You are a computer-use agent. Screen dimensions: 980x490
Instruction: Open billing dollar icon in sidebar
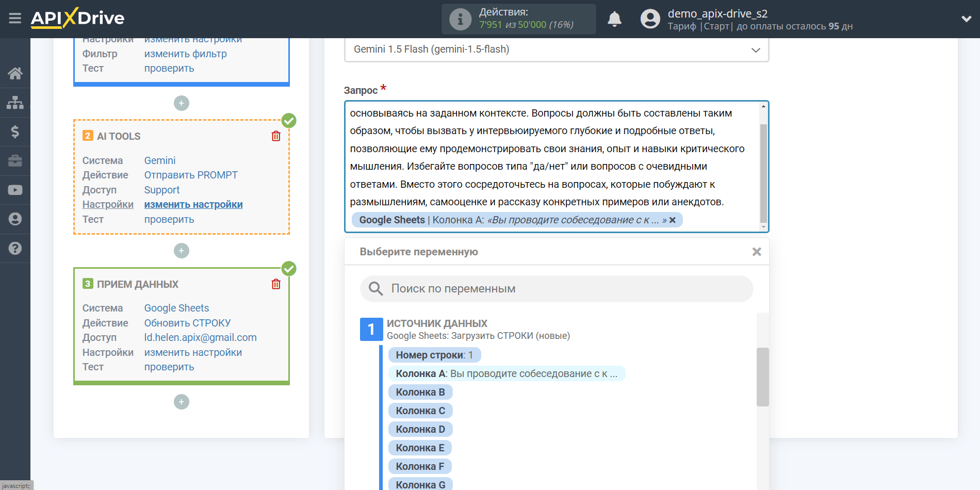pyautogui.click(x=15, y=132)
